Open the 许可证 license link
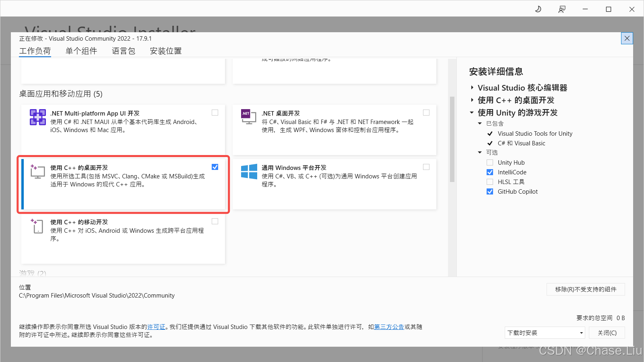The height and width of the screenshot is (362, 644). [x=156, y=327]
